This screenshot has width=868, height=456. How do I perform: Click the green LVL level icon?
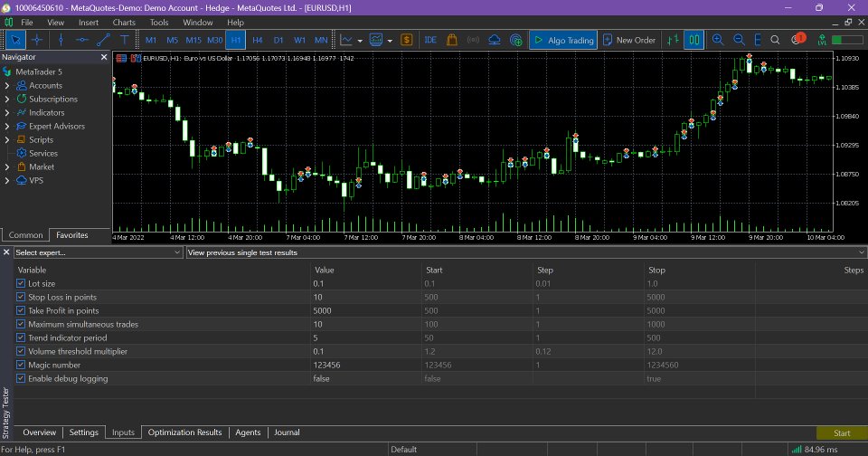pyautogui.click(x=822, y=40)
